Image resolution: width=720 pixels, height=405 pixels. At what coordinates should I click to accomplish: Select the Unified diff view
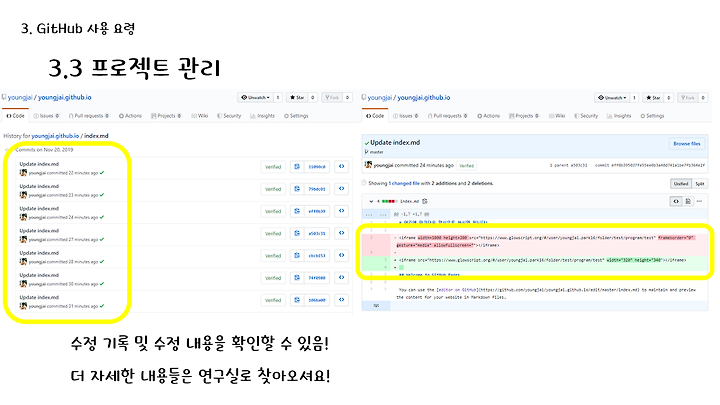click(x=681, y=184)
